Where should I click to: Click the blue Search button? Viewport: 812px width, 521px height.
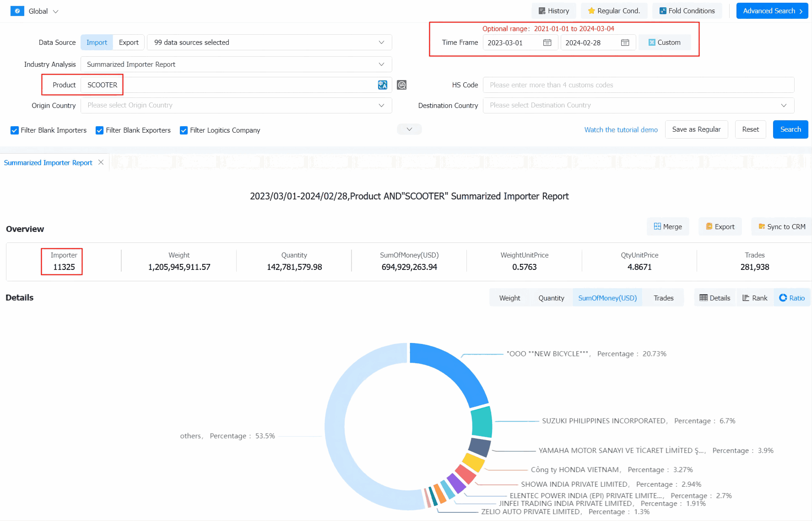pyautogui.click(x=790, y=129)
